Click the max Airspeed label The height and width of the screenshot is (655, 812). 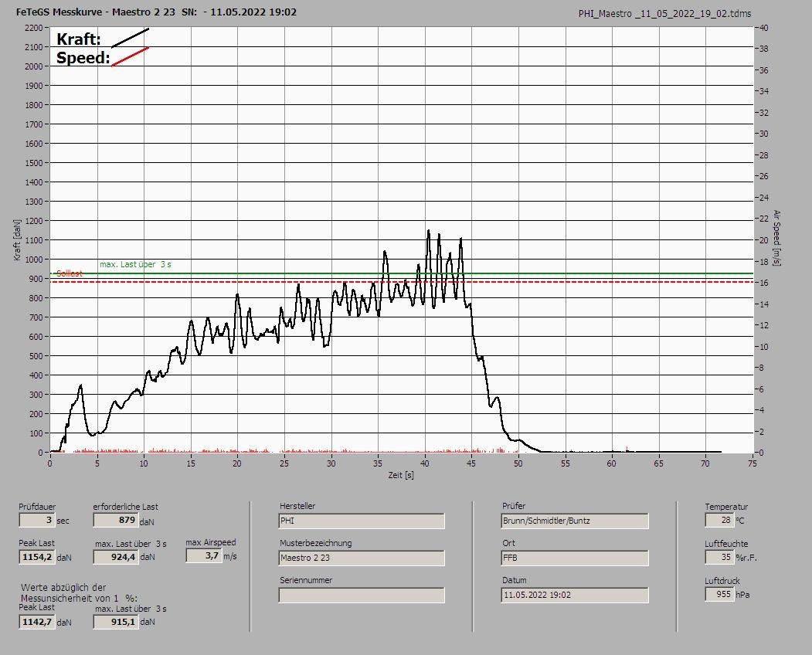point(211,543)
